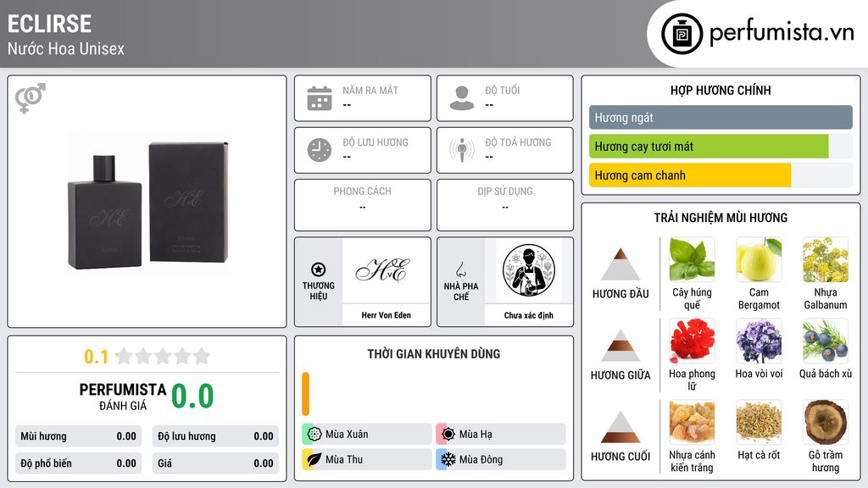The width and height of the screenshot is (868, 488).
Task: Click the Hương cay tươi mát accord bar
Action: [x=709, y=147]
